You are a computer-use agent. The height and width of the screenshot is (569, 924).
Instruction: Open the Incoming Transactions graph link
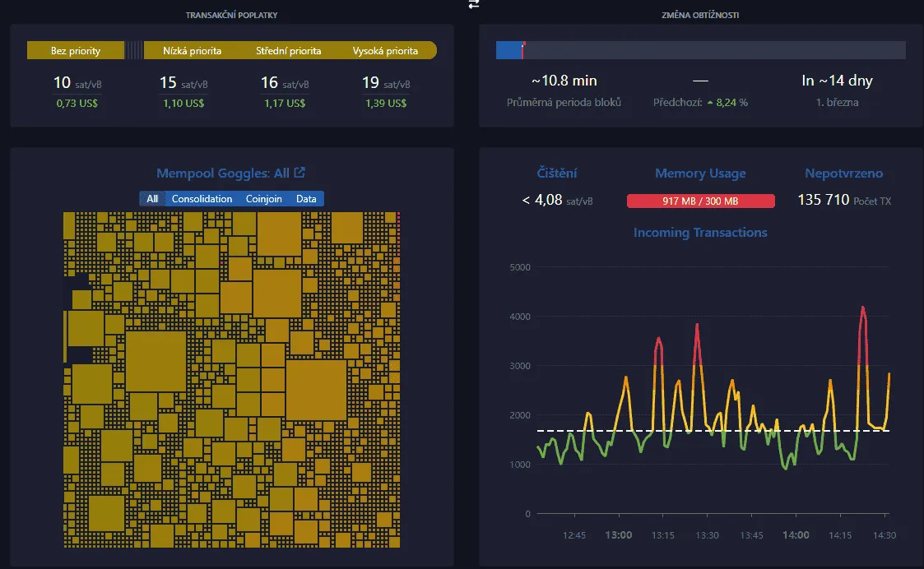(700, 233)
